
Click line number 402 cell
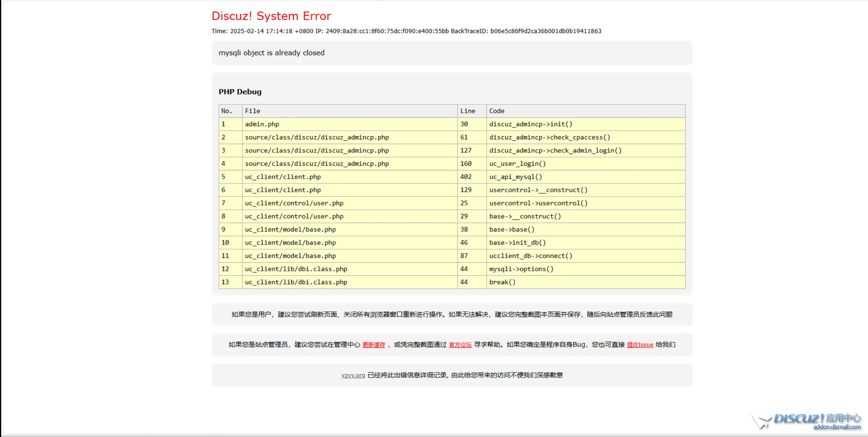click(x=466, y=177)
